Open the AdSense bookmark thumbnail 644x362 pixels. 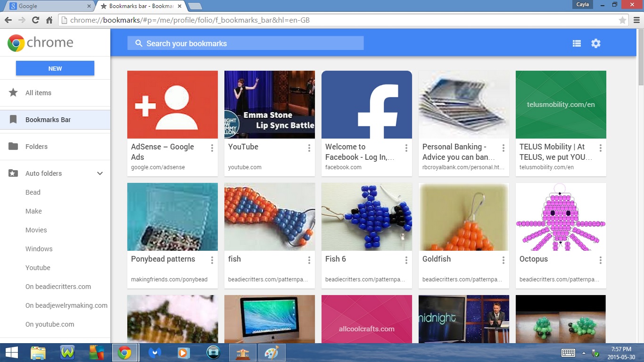(173, 105)
